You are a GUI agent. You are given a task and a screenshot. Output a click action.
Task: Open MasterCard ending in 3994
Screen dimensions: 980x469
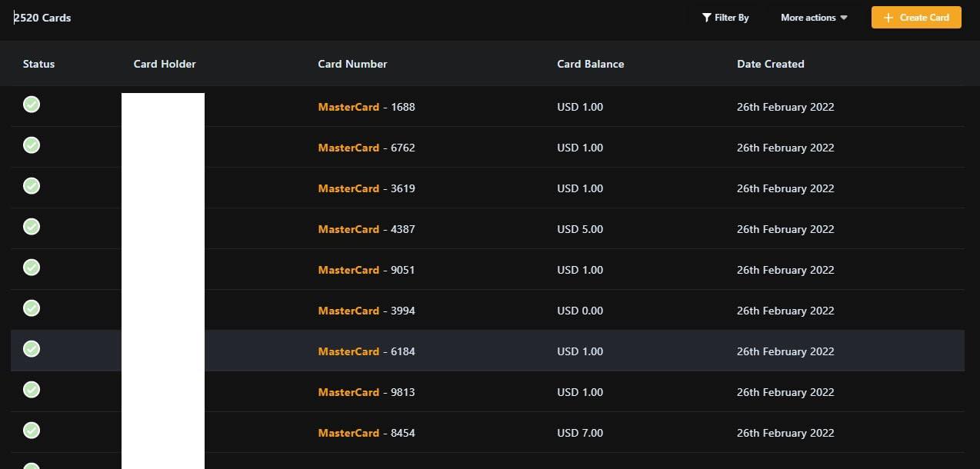tap(366, 311)
